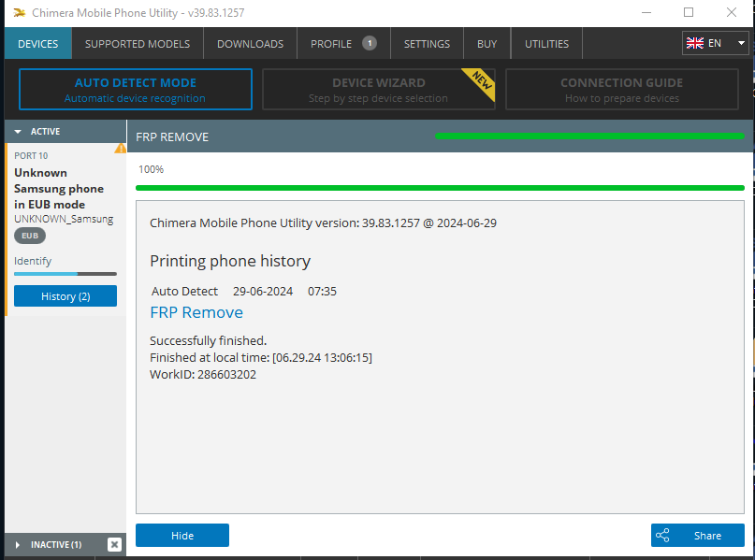Screen dimensions: 755x560
Task: Open the CONNECTION GUIDE
Action: click(x=621, y=90)
